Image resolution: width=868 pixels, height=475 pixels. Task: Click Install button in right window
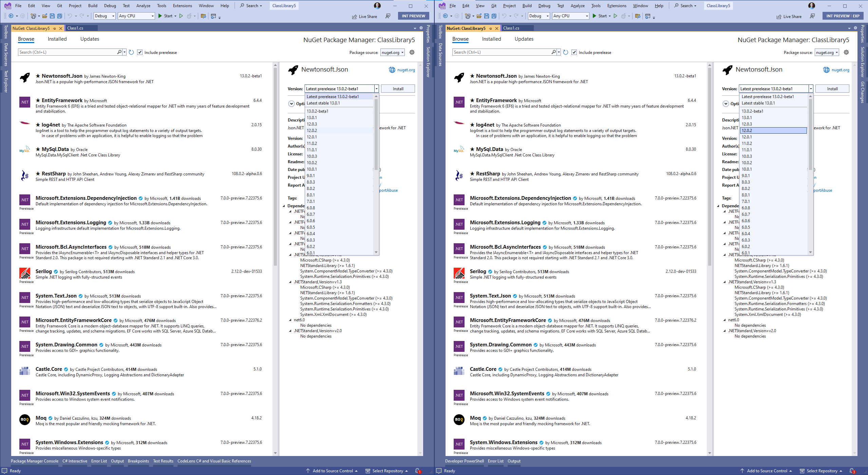coord(832,89)
